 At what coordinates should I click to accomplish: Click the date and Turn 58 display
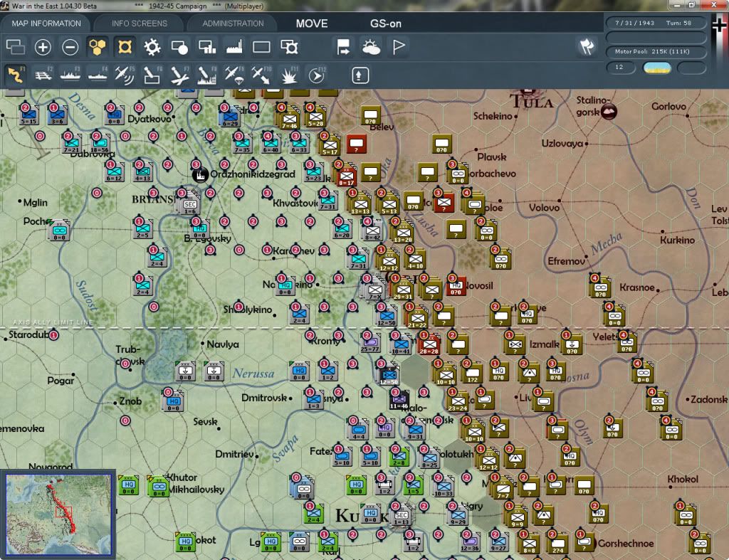[x=656, y=23]
